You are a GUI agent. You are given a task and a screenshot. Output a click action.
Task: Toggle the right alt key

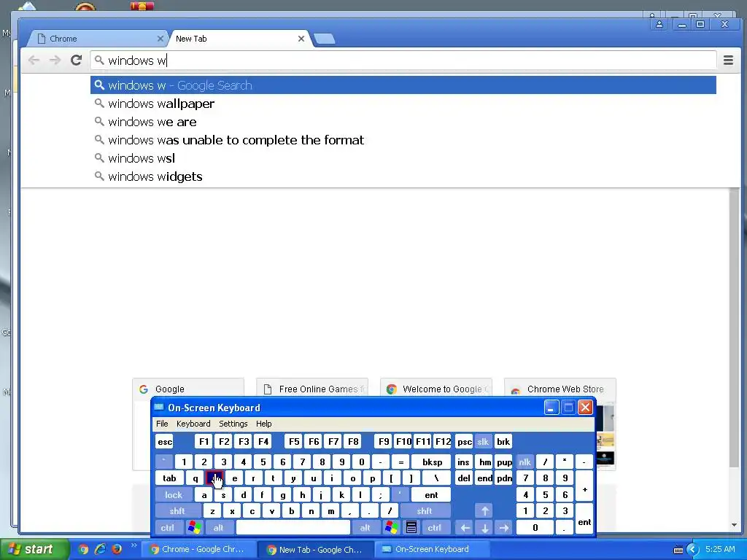click(365, 528)
